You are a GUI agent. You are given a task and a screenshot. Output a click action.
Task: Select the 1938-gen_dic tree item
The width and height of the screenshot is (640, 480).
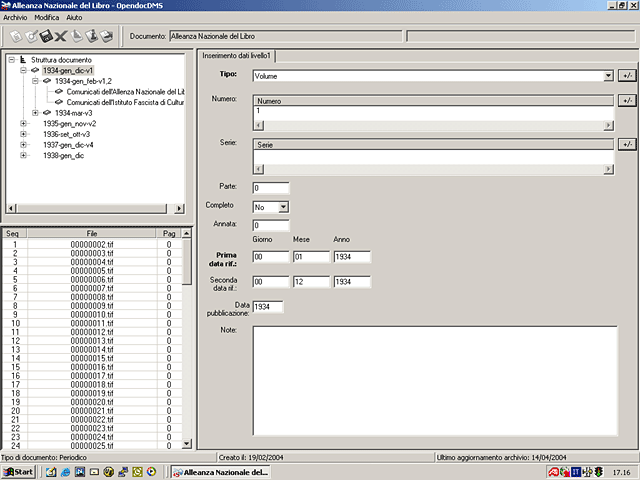click(63, 155)
